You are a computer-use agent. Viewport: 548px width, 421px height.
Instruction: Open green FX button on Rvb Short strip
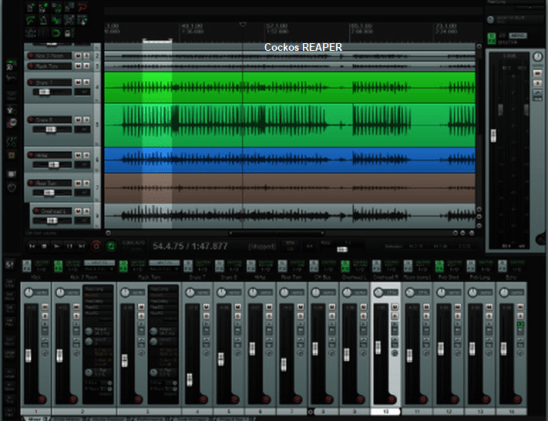439,266
